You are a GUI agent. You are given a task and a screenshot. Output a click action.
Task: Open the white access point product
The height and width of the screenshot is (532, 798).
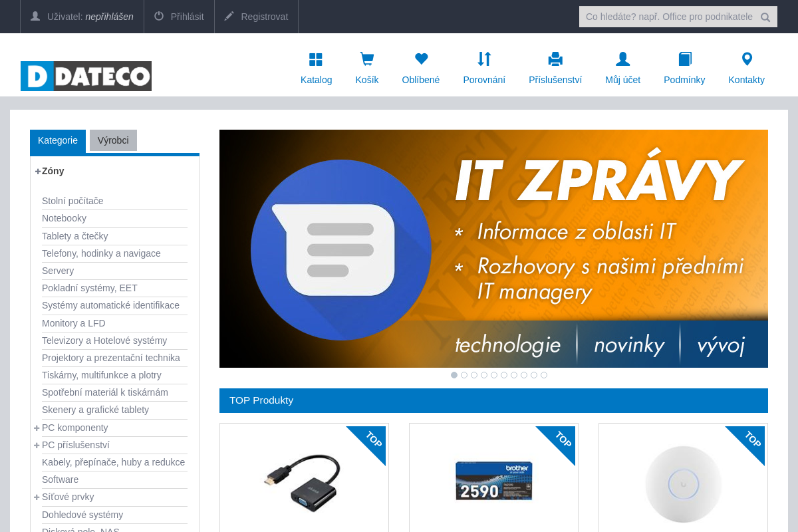[684, 483]
